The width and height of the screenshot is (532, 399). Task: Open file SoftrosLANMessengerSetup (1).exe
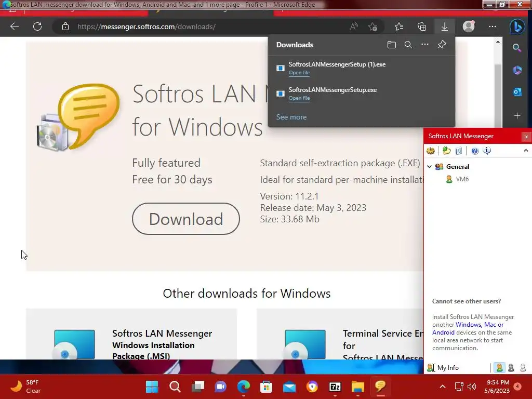[x=299, y=73]
